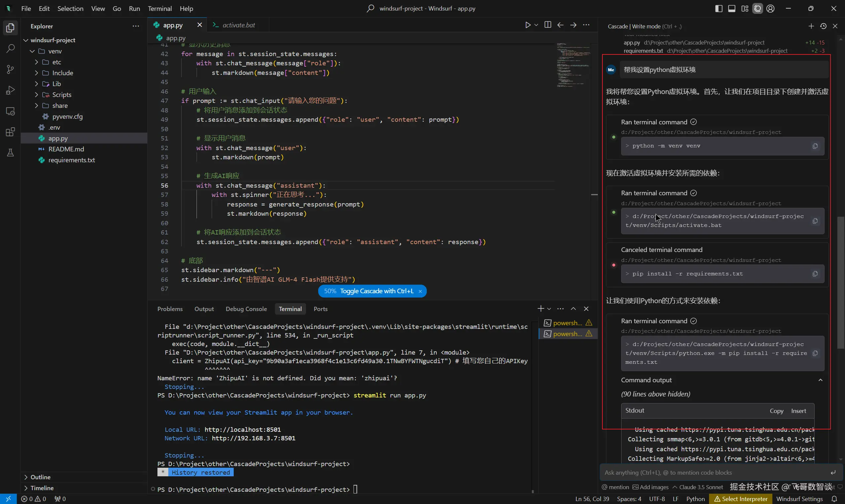The image size is (845, 504).
Task: Click the Ask anything Cascade input field
Action: click(x=714, y=472)
